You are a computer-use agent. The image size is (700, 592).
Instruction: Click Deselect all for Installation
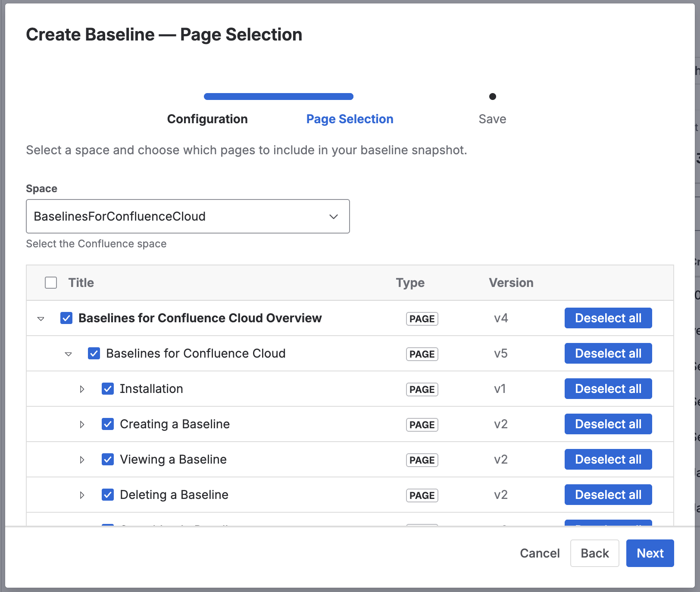click(608, 389)
